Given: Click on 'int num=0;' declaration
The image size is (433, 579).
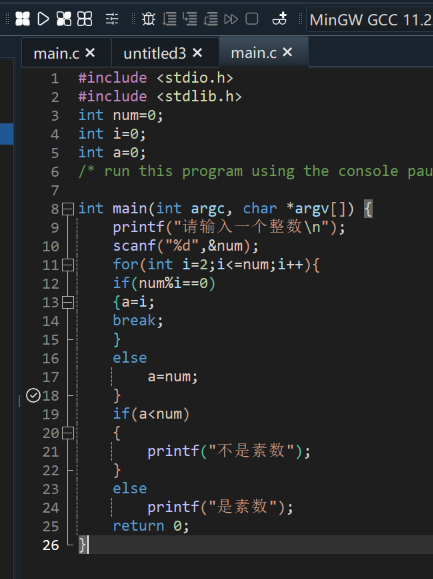Looking at the screenshot, I should tap(120, 115).
